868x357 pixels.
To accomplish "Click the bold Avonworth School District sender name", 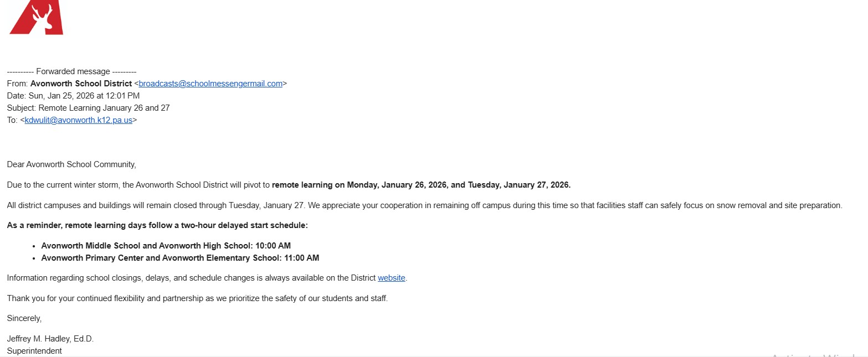I will point(81,84).
